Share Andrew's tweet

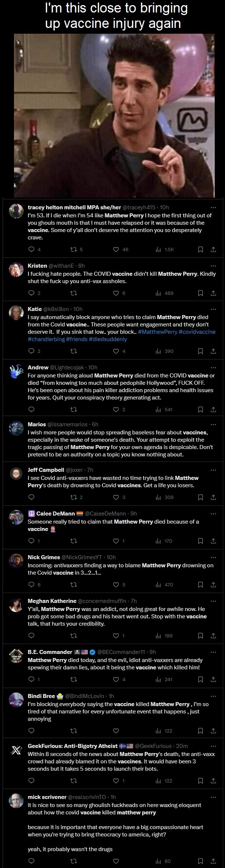click(x=213, y=409)
